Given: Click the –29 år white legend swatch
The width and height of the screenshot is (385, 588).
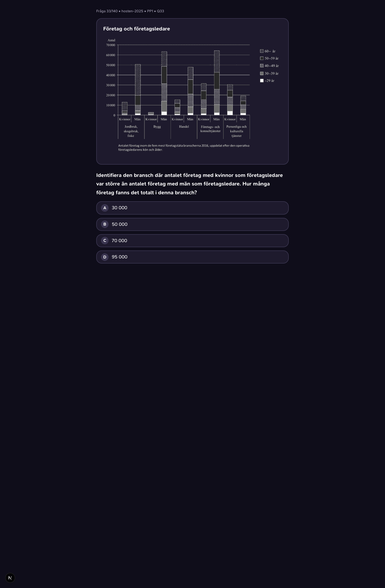Looking at the screenshot, I should click(262, 81).
